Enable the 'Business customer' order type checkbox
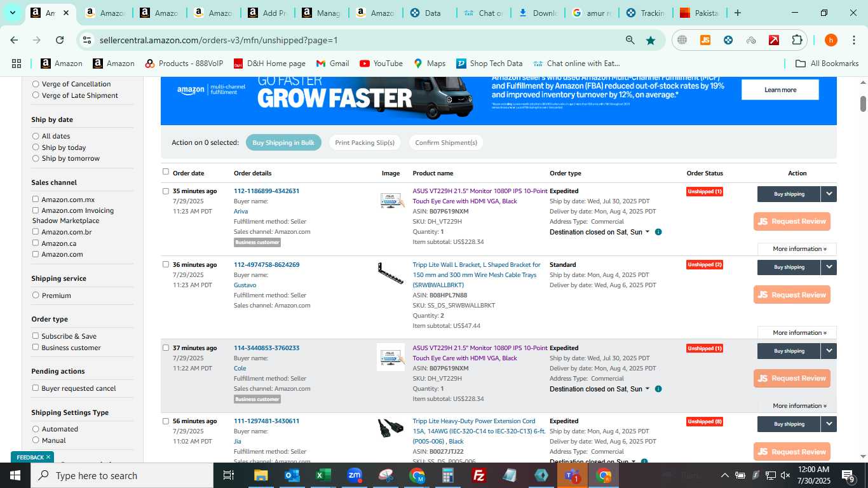868x488 pixels. [36, 347]
